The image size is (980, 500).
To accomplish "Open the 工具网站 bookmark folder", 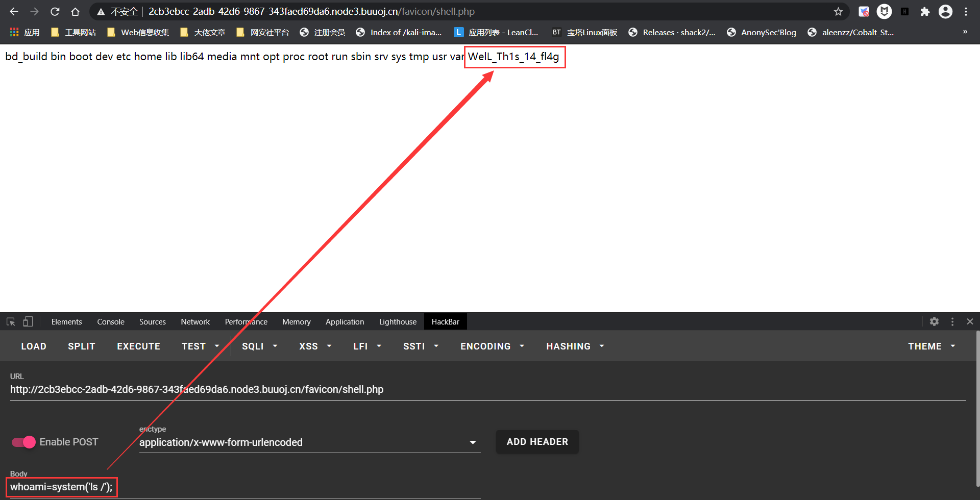I will pos(73,32).
